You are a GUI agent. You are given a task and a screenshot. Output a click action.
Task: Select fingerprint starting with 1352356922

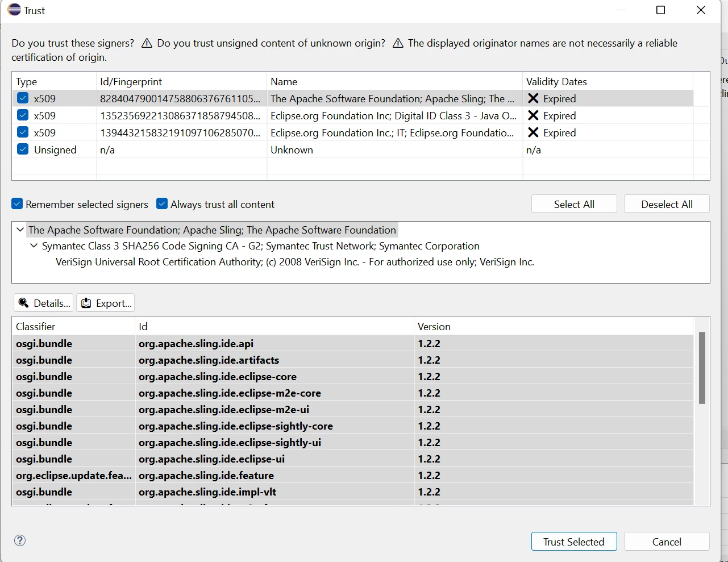[180, 115]
